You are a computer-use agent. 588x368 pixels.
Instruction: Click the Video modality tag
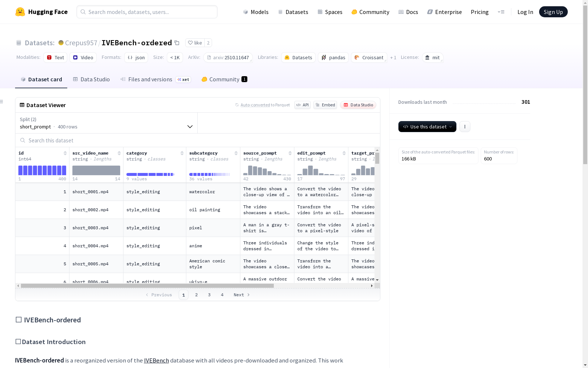point(83,57)
